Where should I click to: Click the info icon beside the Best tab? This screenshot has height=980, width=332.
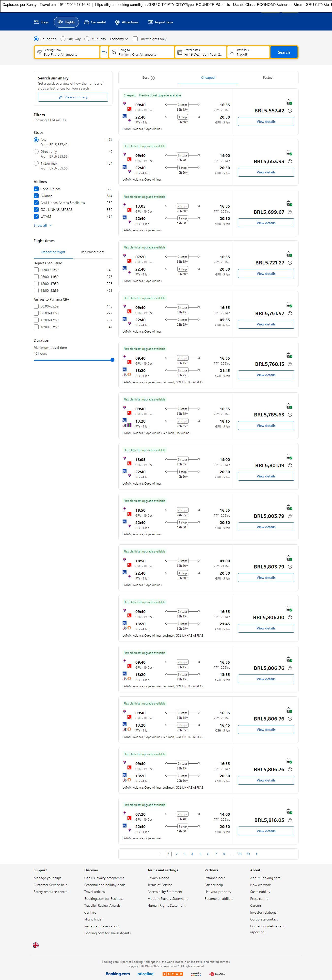pyautogui.click(x=153, y=78)
